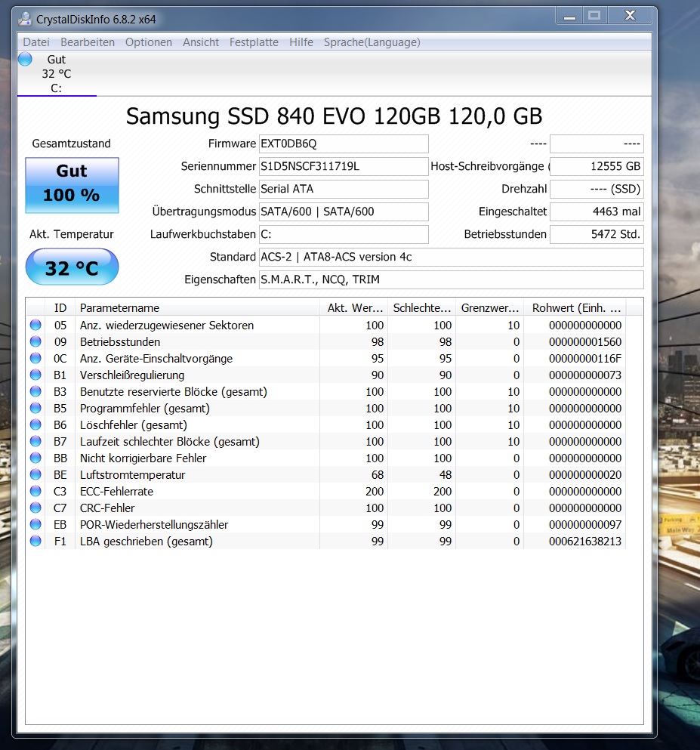The image size is (700, 750).
Task: Click the Schnittstelle field Serial ATA
Action: 344,189
